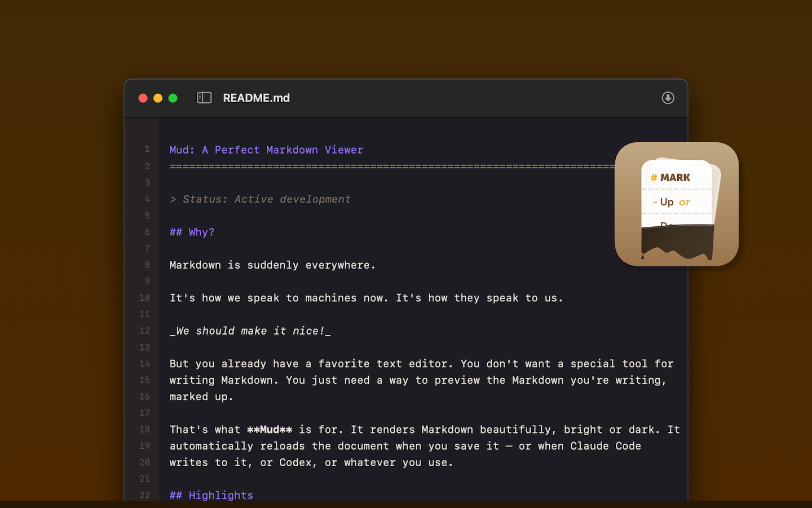The width and height of the screenshot is (812, 508).
Task: Click the bold '**Mud**' text
Action: tap(270, 430)
